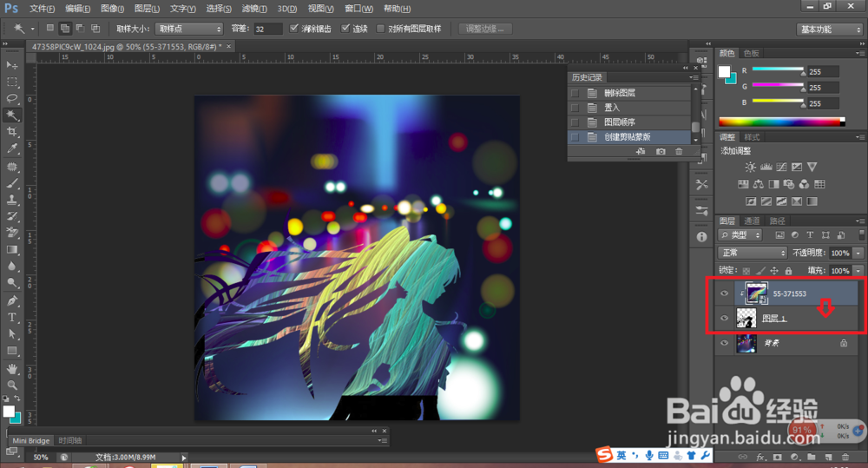Click New Selection mode icon in options bar
This screenshot has height=468, width=868.
pos(50,29)
